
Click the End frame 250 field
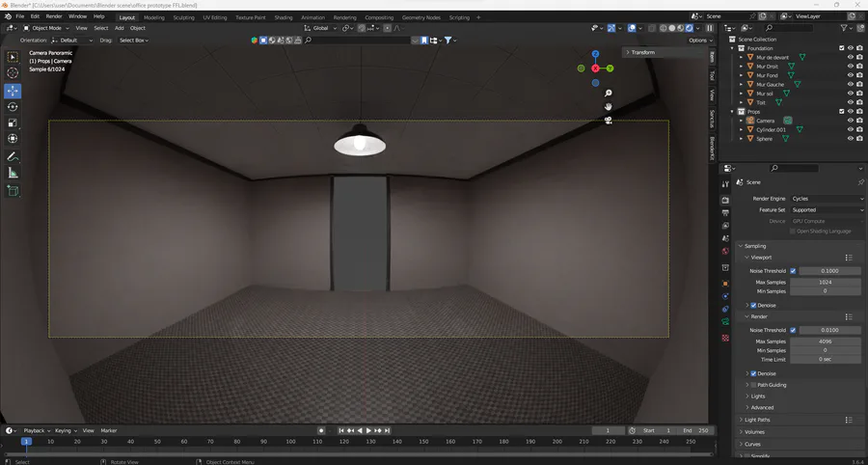pyautogui.click(x=695, y=430)
